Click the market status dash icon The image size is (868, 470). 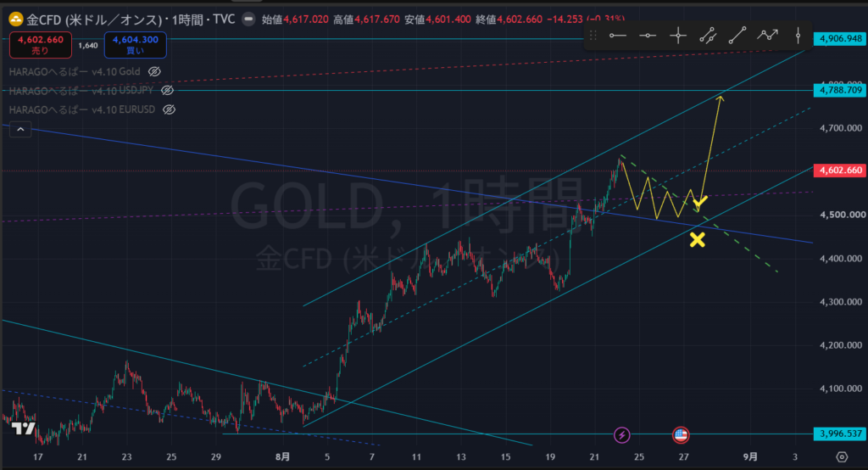pos(249,20)
